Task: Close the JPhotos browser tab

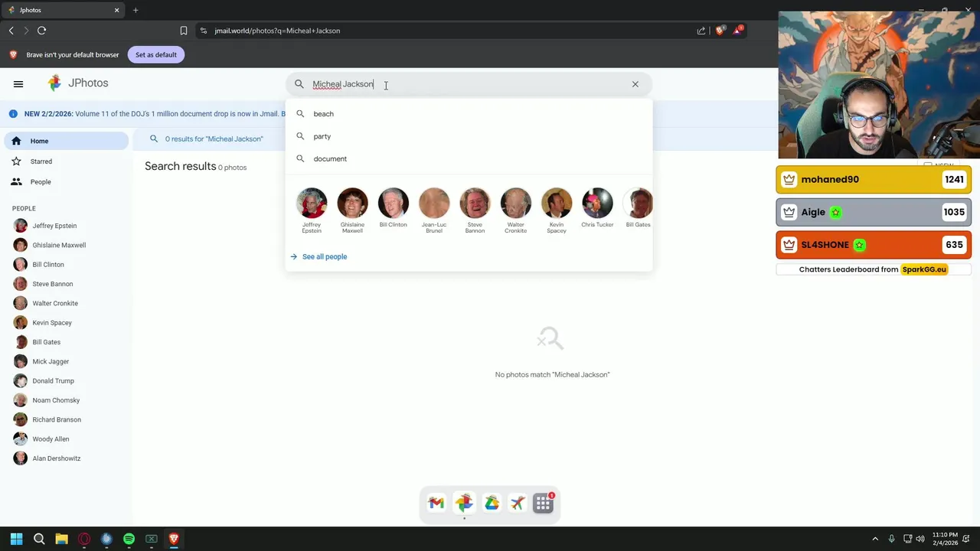Action: (117, 10)
